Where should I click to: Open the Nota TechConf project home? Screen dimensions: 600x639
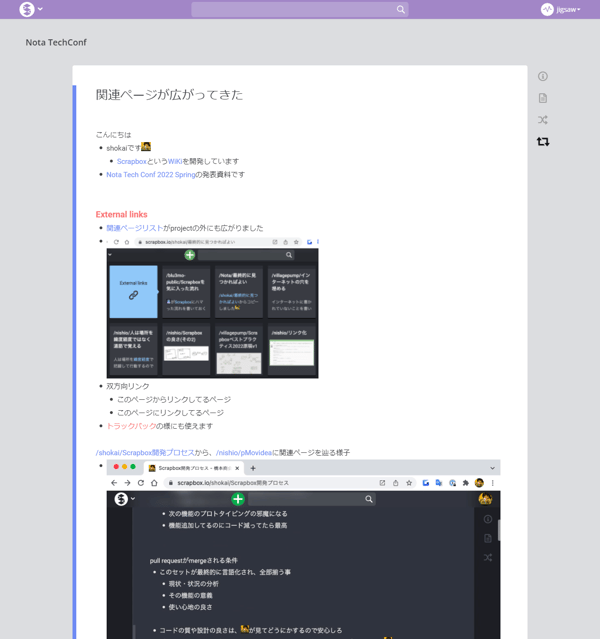[x=56, y=42]
